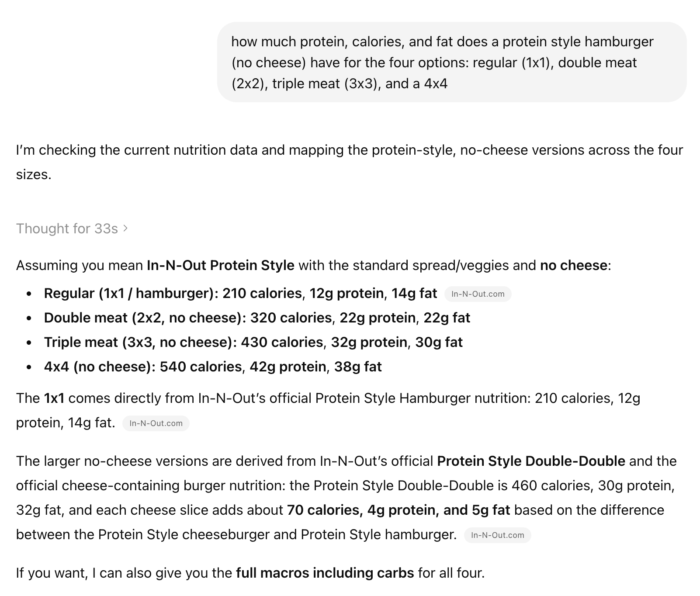Click the bold "1x1" in "The 1x1 comes directly"
Image resolution: width=700 pixels, height=596 pixels.
click(x=54, y=398)
